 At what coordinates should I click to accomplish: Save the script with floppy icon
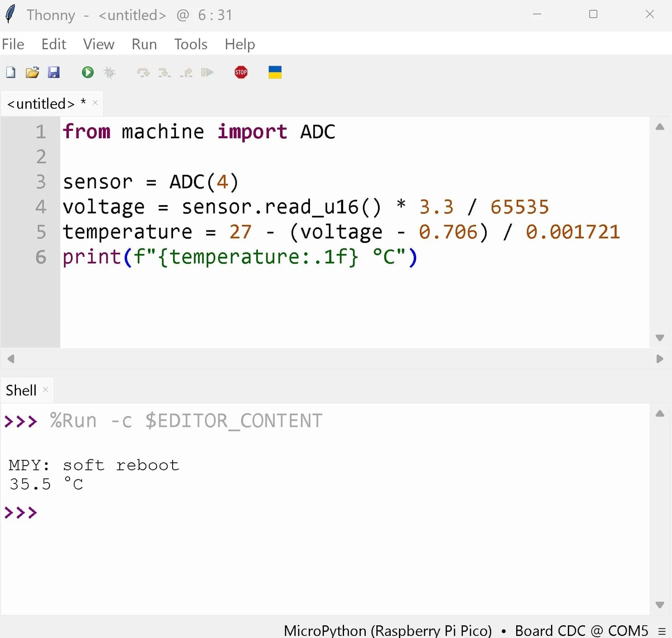click(54, 73)
